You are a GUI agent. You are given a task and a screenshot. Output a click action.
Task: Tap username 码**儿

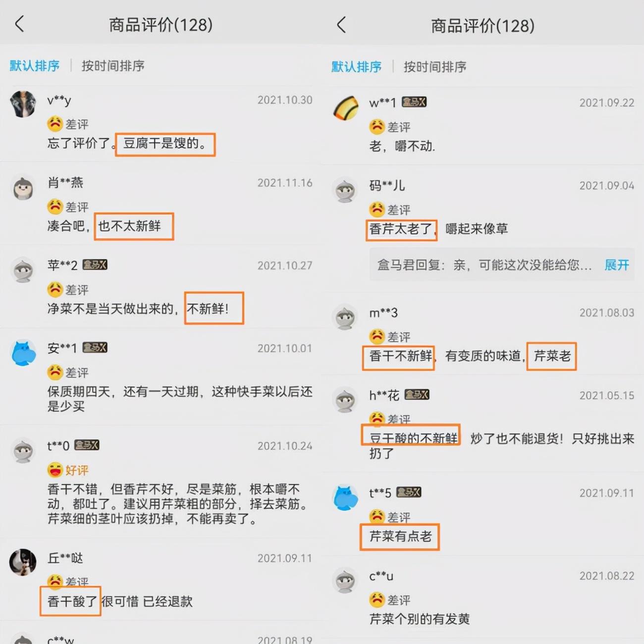(x=387, y=185)
